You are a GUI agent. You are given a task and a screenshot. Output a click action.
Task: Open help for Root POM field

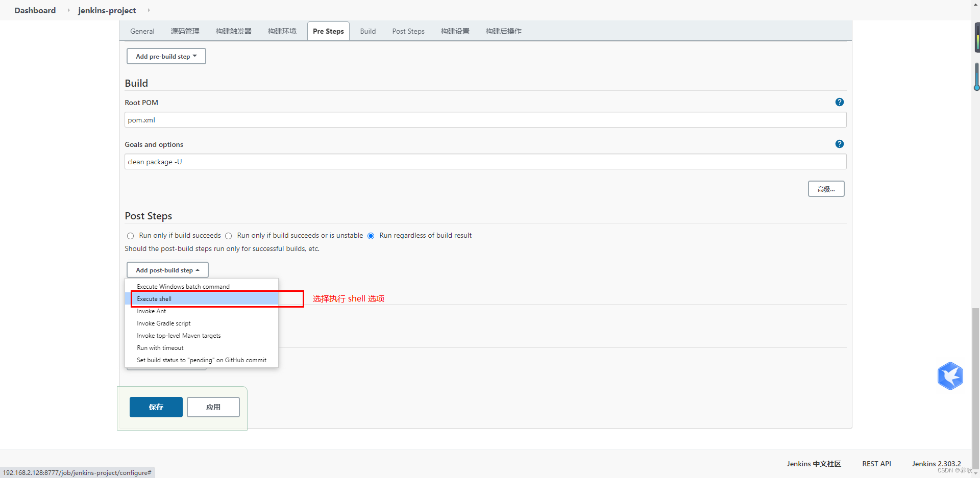(x=839, y=102)
